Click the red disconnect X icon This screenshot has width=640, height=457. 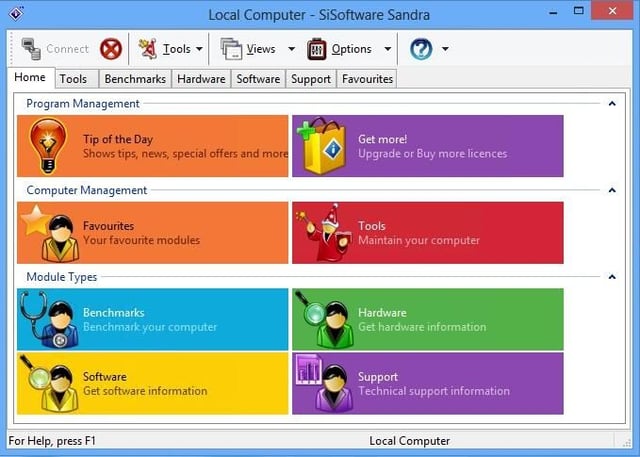[111, 49]
